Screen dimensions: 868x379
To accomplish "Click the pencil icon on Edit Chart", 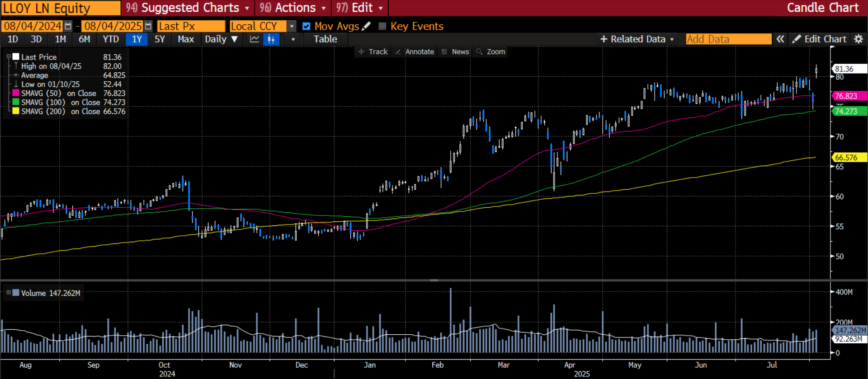I will (x=797, y=39).
